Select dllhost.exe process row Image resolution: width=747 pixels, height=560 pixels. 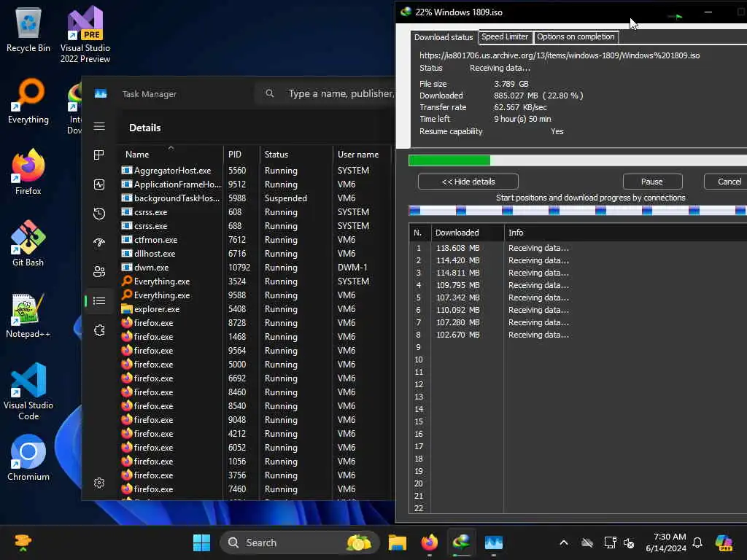pos(256,254)
